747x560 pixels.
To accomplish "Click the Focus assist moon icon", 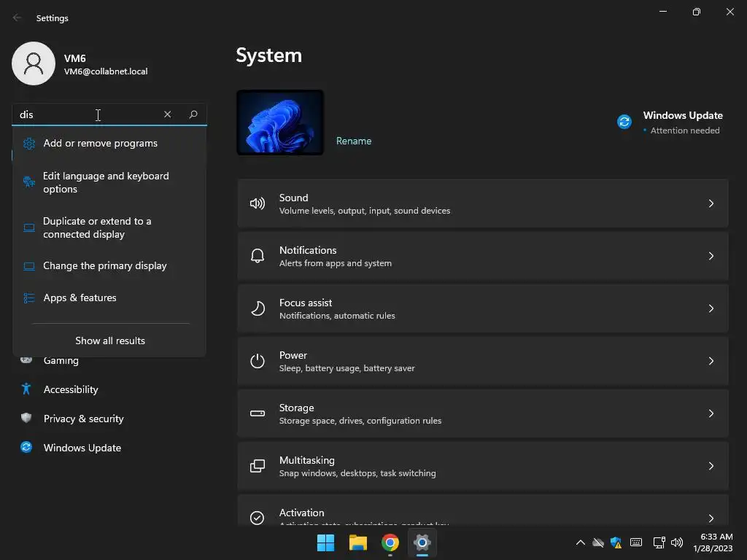I will point(258,308).
